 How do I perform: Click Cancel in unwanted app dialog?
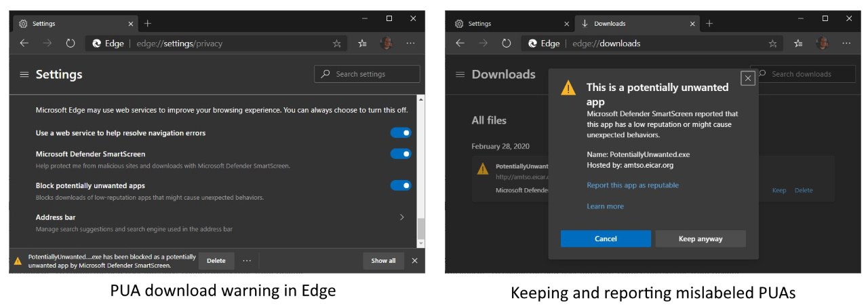click(x=606, y=239)
